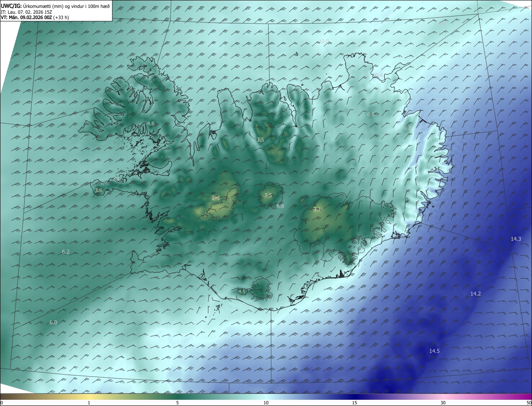Click the 6.8 label beside the 3.5 glacier value
The height and width of the screenshot is (406, 532).
[x=280, y=206]
